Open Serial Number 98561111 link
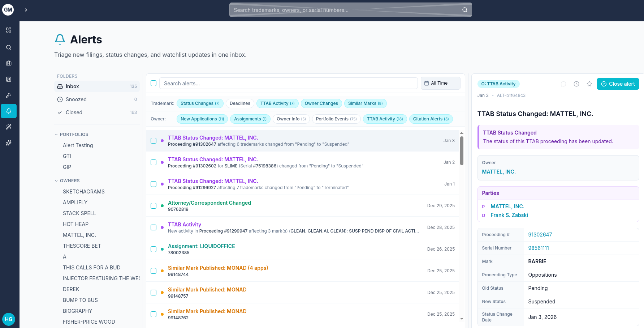This screenshot has height=328, width=644. pos(539,248)
